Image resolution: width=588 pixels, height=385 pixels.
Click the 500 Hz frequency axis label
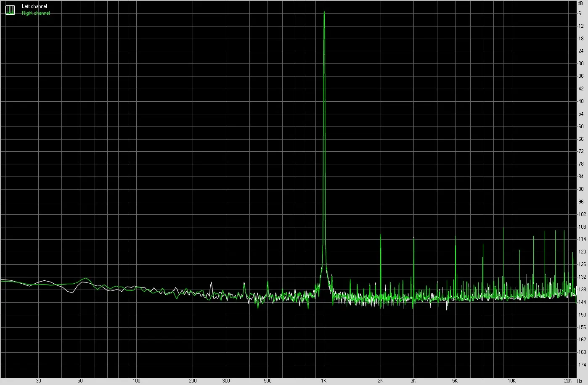pos(268,381)
